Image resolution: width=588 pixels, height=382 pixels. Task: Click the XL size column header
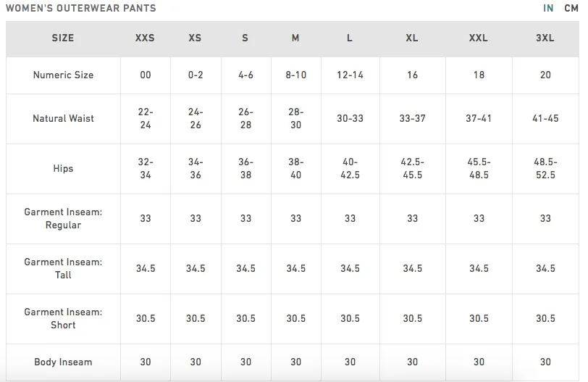[x=412, y=38]
